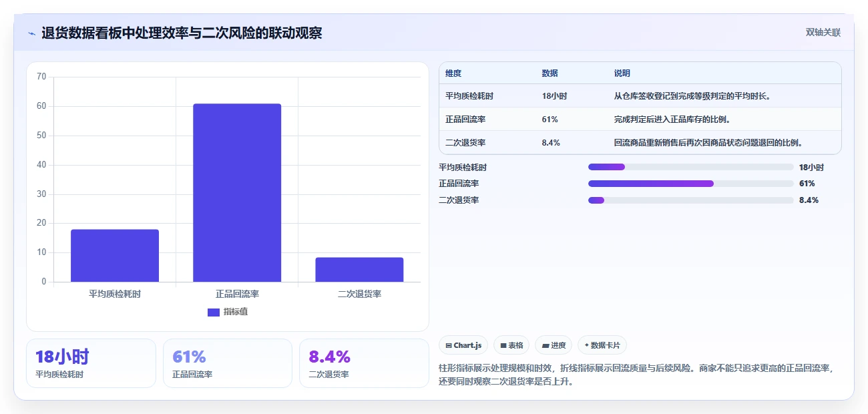Screen dimensions: 868x414
Task: Click the 30 y-axis tick label
Action: coord(41,194)
